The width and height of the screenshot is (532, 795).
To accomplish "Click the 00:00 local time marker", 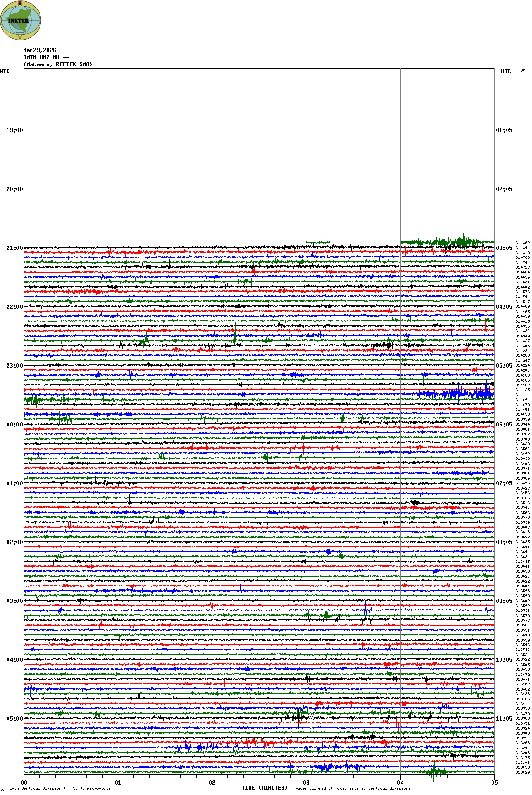I will coord(14,425).
